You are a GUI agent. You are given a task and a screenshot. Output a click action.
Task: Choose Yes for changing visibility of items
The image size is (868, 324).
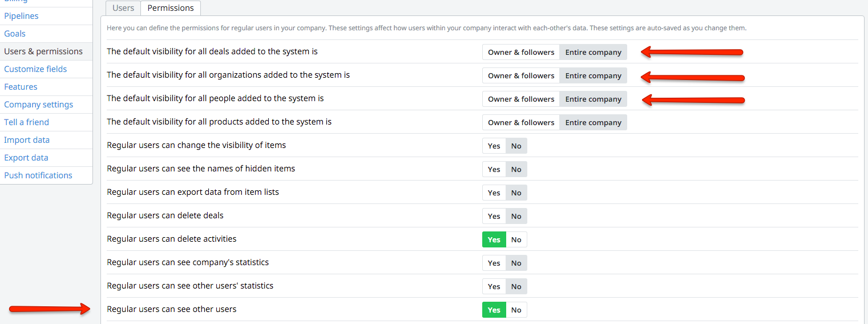click(x=494, y=146)
